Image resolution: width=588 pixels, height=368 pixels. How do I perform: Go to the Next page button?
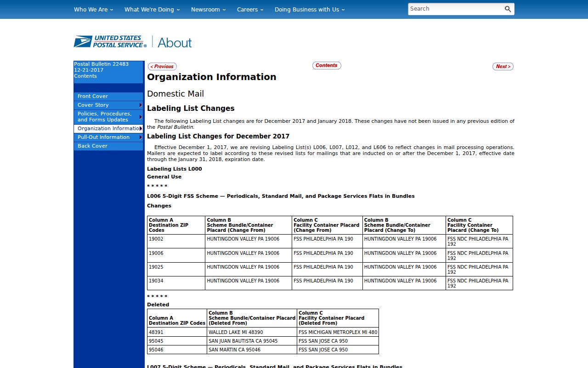point(503,67)
